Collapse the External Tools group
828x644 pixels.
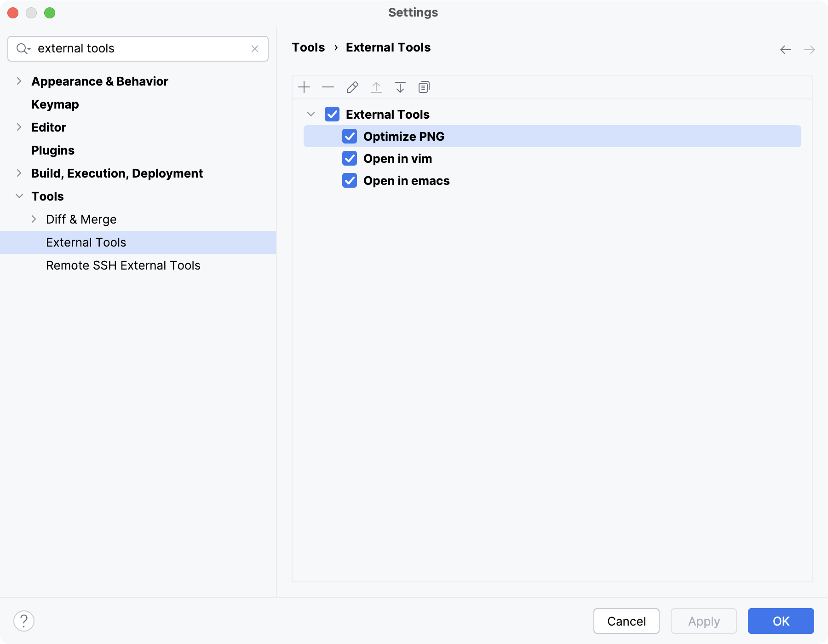311,114
